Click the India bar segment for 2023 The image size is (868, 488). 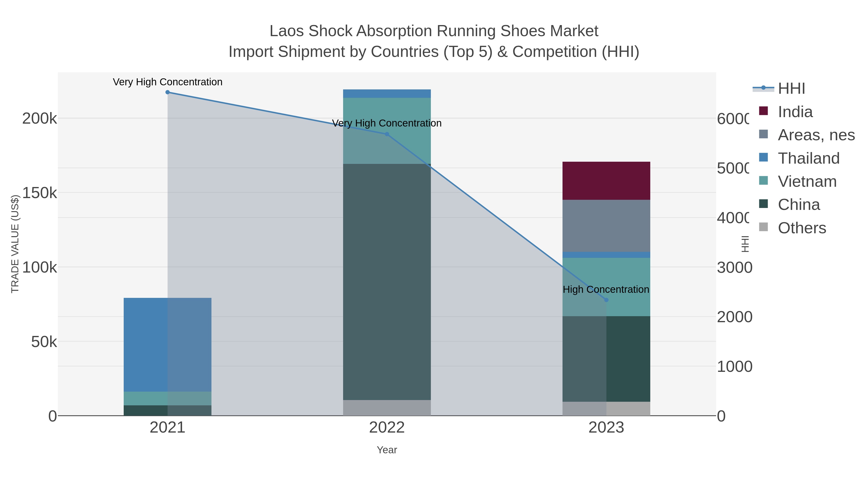[x=606, y=181]
